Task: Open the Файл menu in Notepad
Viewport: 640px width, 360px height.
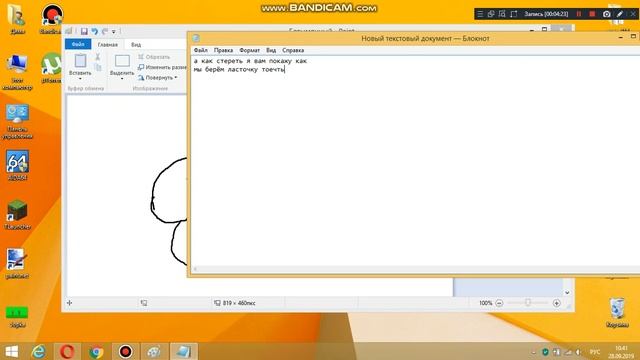Action: [200, 50]
